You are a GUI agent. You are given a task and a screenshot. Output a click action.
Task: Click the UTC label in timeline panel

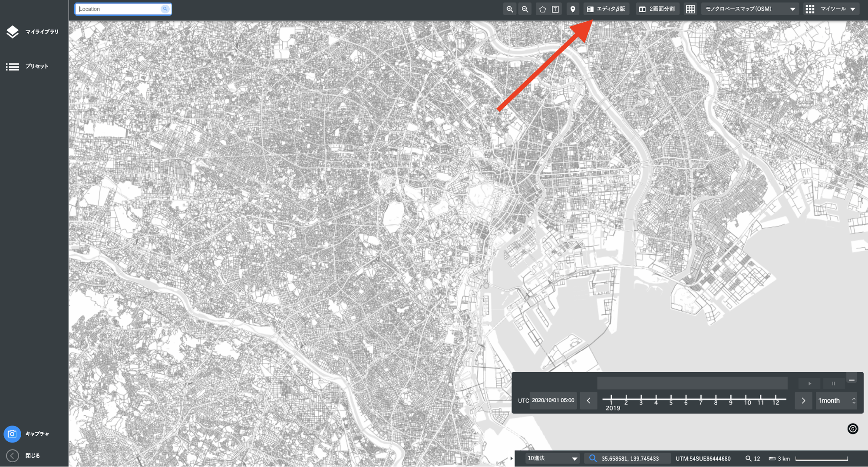(523, 401)
